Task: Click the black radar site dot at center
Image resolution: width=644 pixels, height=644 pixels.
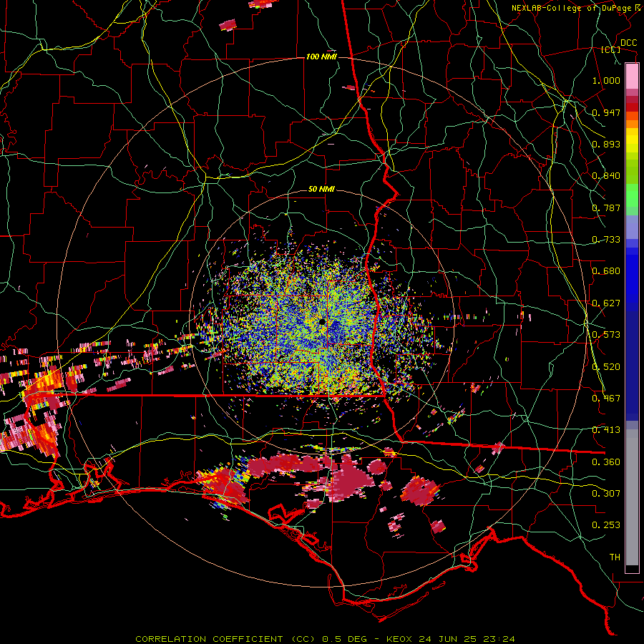Action: [322, 321]
